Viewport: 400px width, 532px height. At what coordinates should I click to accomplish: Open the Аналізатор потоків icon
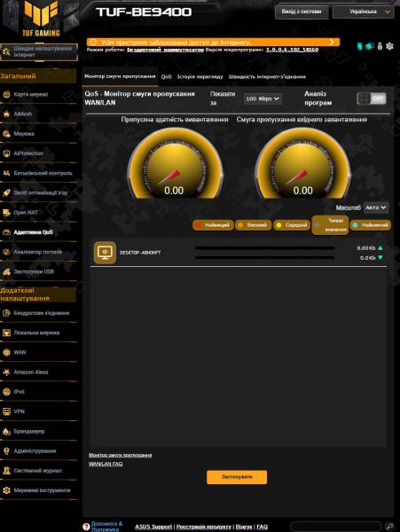(6, 252)
